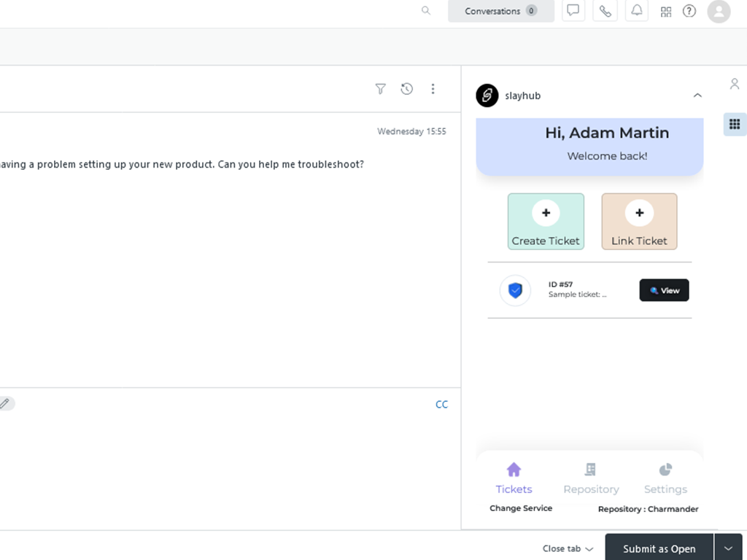
Task: Click the Link Ticket button
Action: point(639,222)
